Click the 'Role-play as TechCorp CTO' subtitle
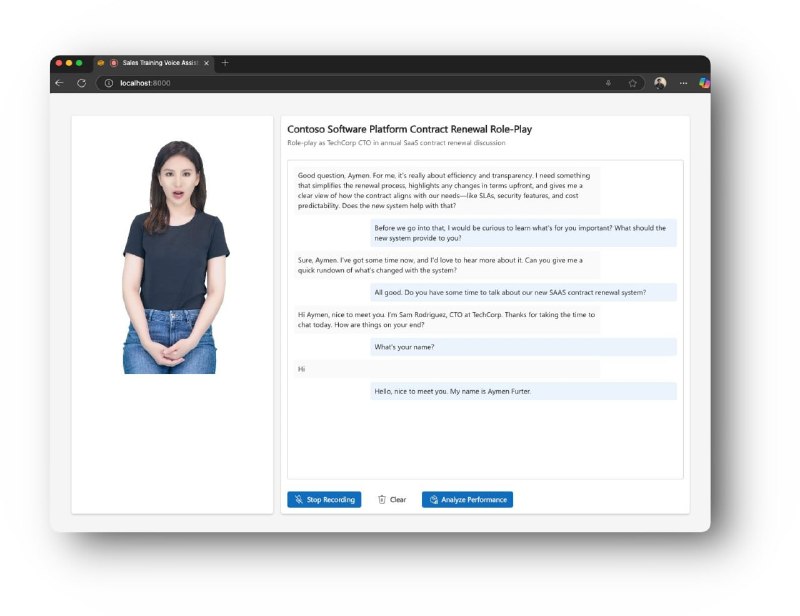Viewport: 800px width, 616px height. pyautogui.click(x=396, y=143)
